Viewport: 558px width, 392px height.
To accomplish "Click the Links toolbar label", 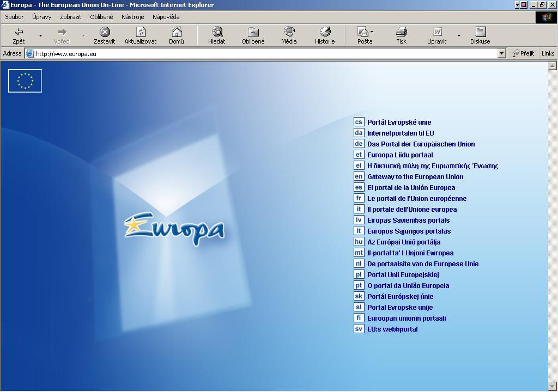I will click(x=548, y=53).
